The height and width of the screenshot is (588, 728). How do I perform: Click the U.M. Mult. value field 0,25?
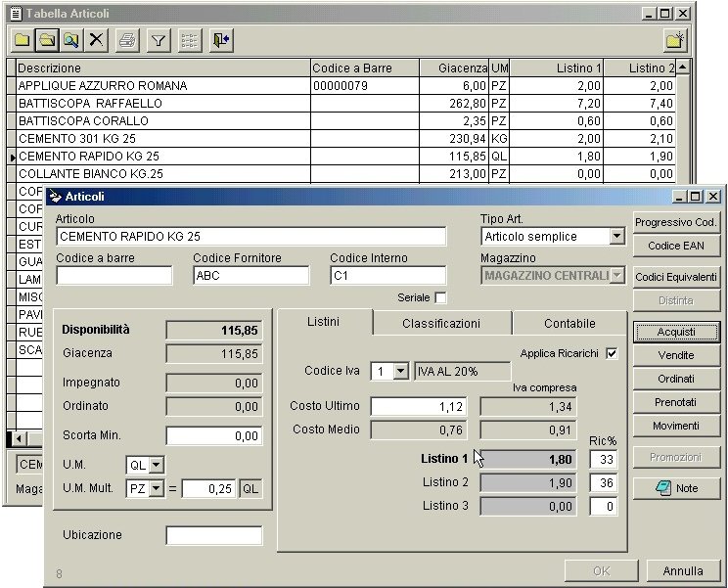(x=208, y=488)
